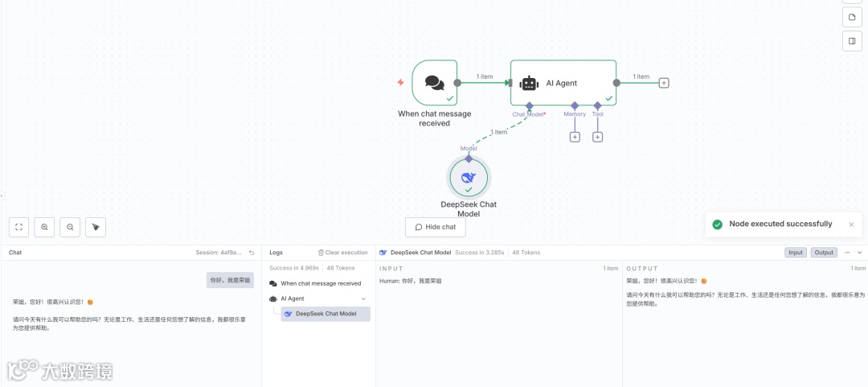Click the Success in 4.969s label

(x=294, y=269)
